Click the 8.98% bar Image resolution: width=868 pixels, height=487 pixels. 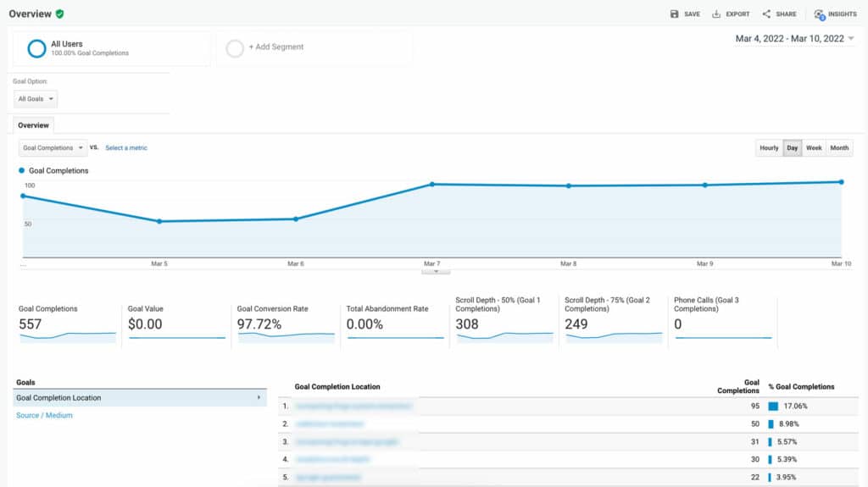point(771,424)
